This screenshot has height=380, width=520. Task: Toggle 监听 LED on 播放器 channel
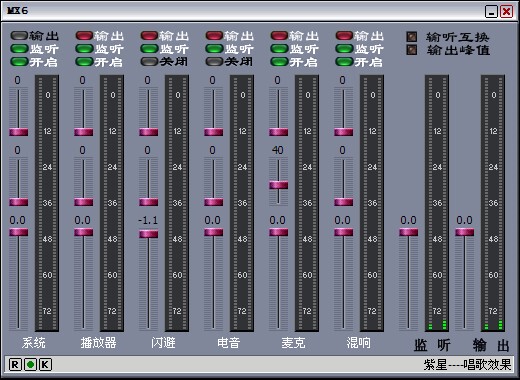(x=84, y=49)
